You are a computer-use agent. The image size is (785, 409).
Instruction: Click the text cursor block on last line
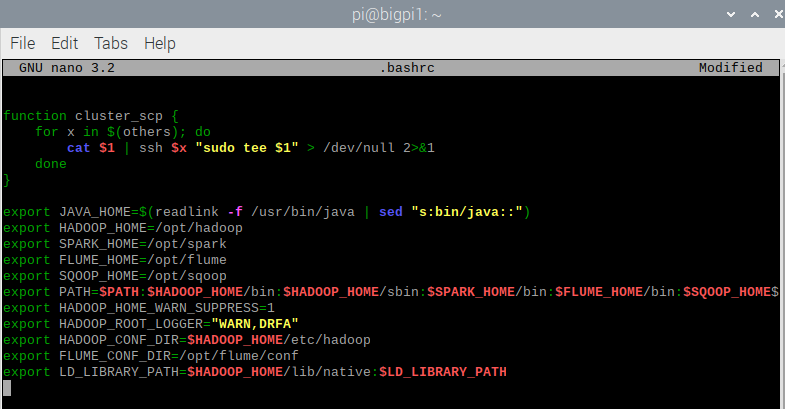(x=7, y=388)
